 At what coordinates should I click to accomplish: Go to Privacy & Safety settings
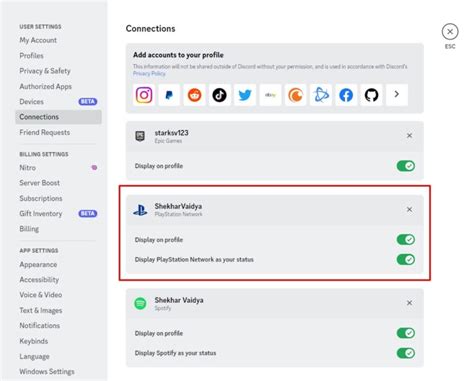pos(58,71)
